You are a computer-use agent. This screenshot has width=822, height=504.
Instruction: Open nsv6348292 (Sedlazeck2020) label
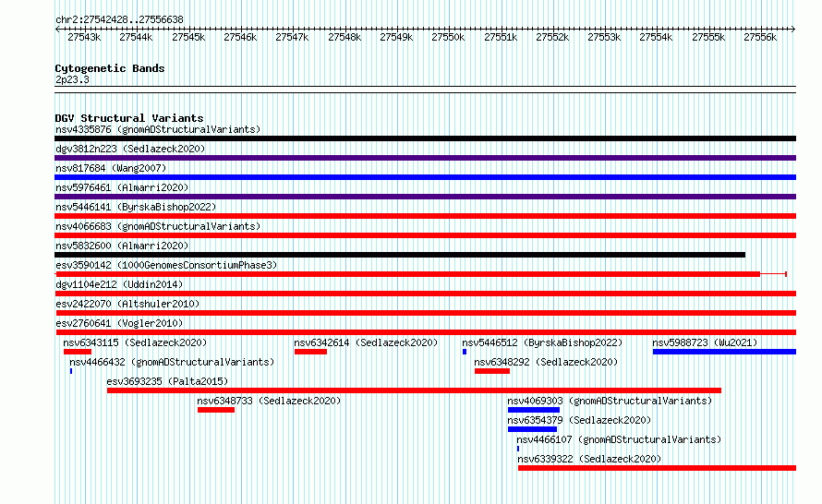coord(546,362)
